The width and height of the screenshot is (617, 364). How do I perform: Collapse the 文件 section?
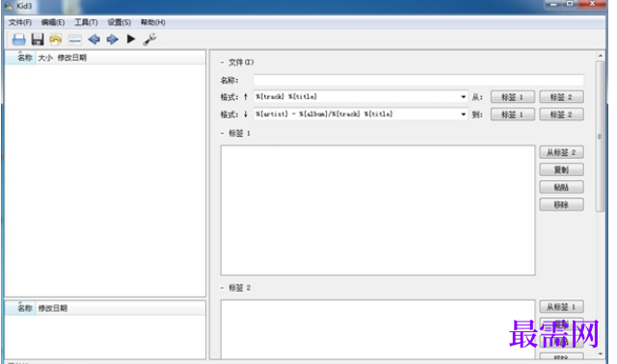[x=222, y=63]
